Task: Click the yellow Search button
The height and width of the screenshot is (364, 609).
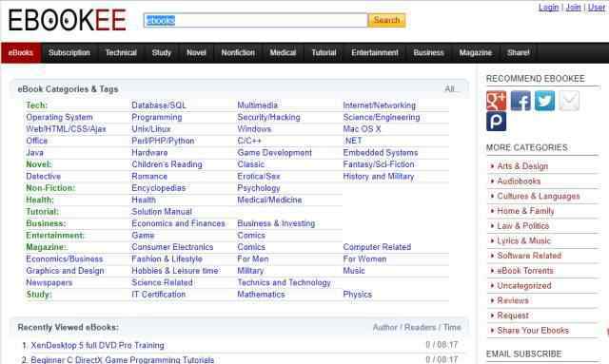Action: tap(387, 20)
